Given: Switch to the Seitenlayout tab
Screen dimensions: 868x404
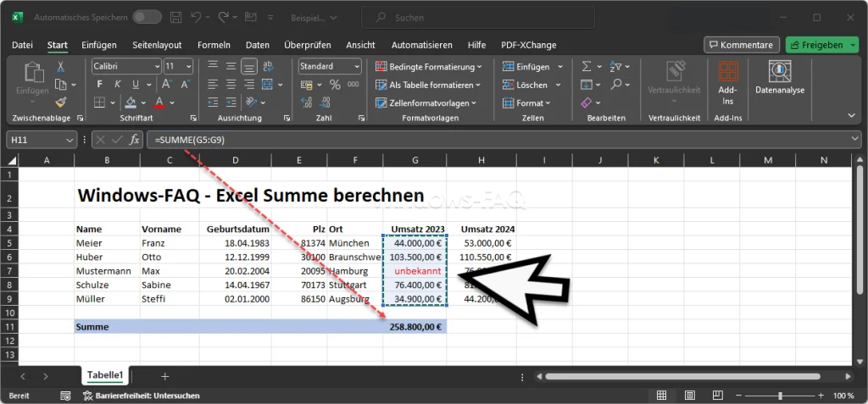Looking at the screenshot, I should [157, 46].
